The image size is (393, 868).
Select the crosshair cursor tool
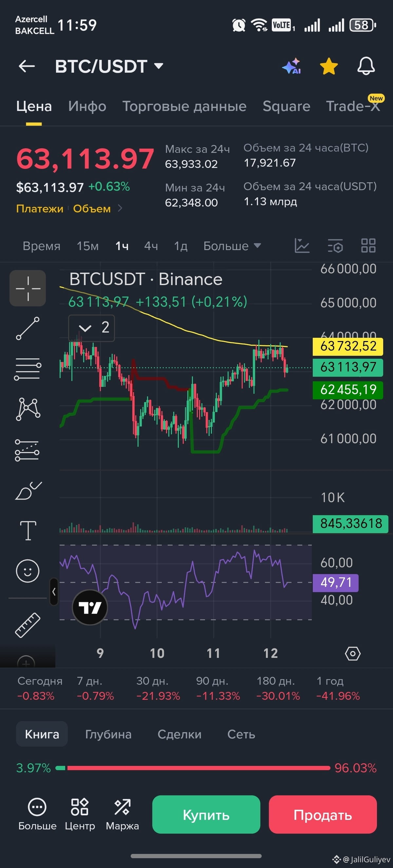point(28,288)
